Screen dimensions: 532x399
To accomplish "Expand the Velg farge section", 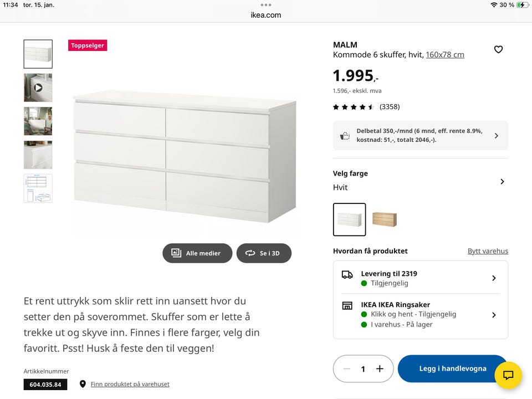I will click(x=502, y=181).
